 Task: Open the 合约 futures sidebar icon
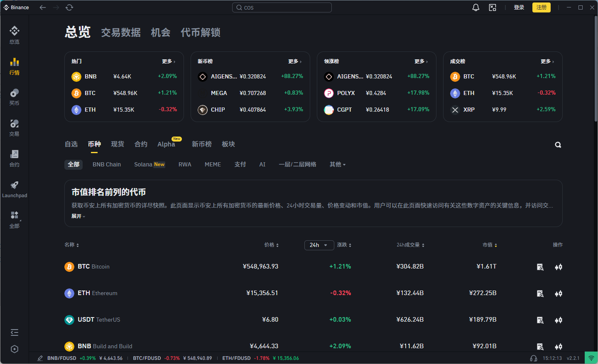coord(15,158)
